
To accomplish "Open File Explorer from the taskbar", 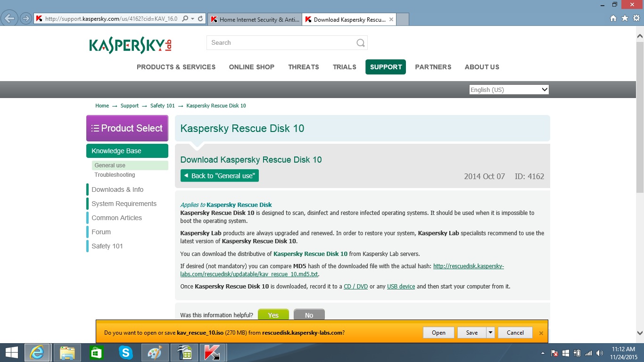I will click(67, 353).
